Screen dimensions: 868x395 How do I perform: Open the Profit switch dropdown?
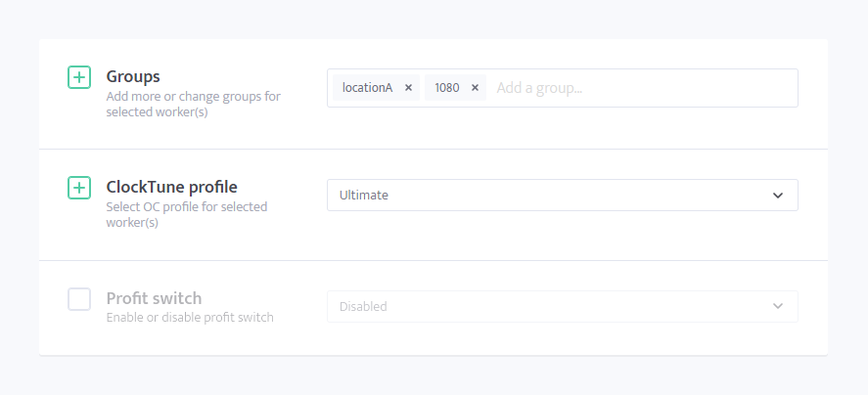click(563, 306)
